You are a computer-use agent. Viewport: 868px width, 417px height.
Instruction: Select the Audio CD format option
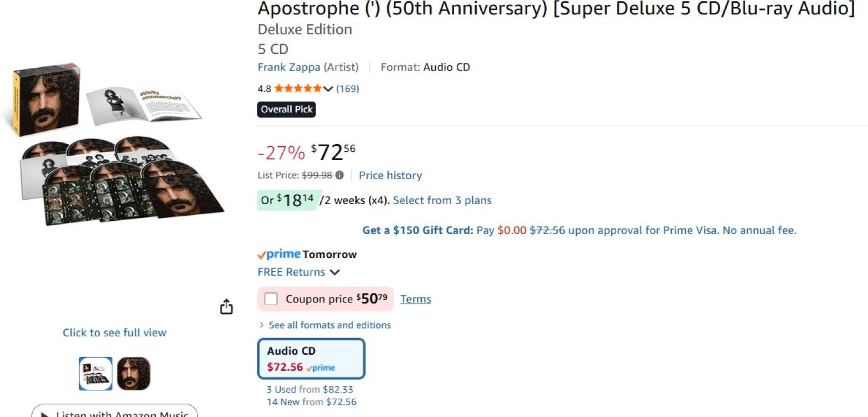coord(311,359)
